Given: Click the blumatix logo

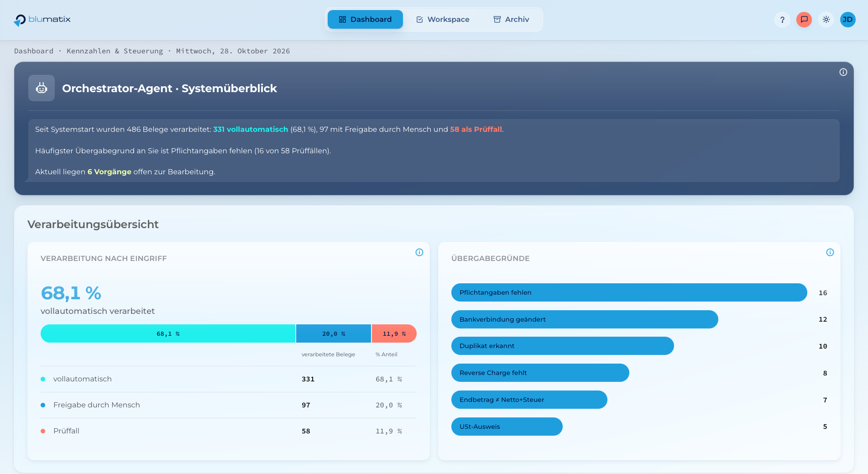Looking at the screenshot, I should (x=42, y=20).
